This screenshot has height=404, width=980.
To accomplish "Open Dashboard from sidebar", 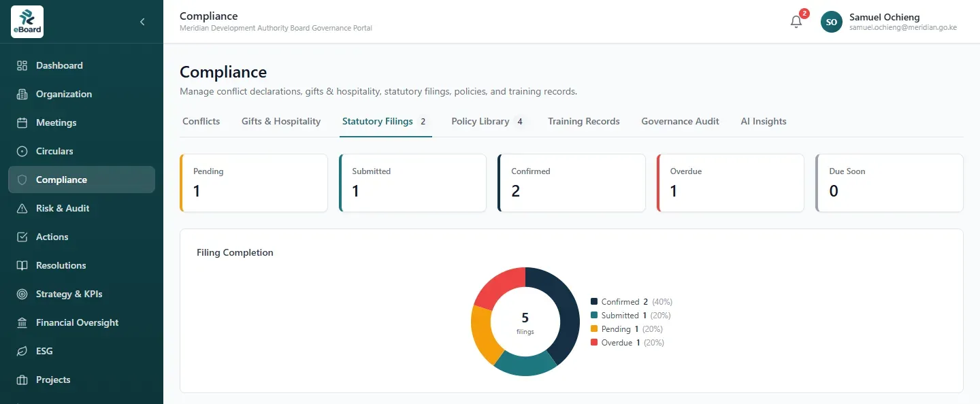I will (82, 65).
